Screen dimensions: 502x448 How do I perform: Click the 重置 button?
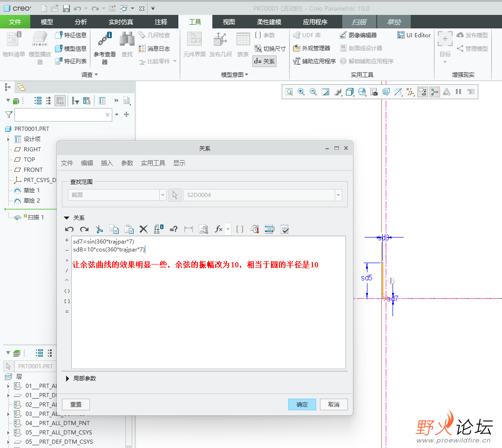tap(76, 404)
